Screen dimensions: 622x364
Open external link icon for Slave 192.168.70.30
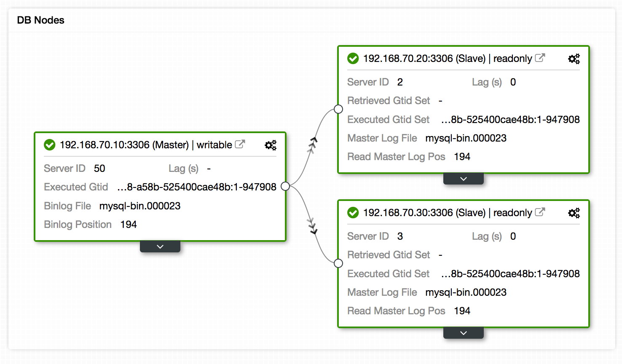[x=540, y=212]
